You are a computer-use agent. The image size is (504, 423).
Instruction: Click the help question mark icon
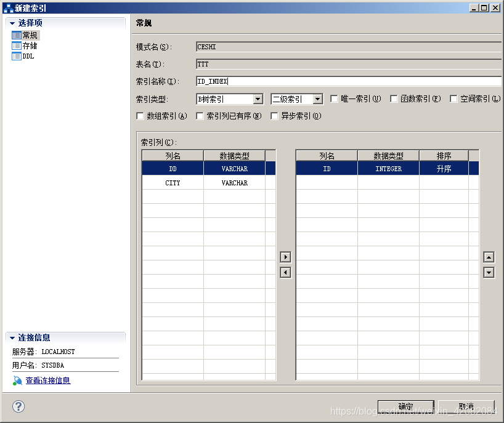point(18,406)
